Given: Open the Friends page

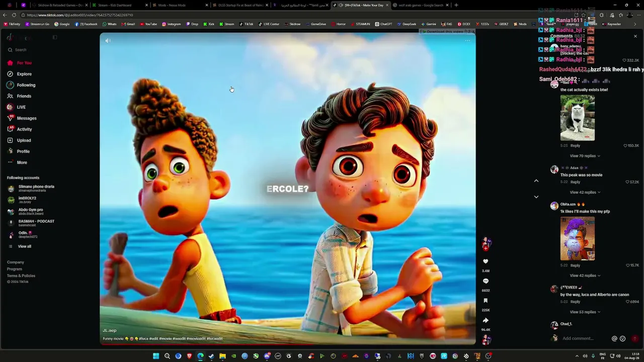Looking at the screenshot, I should coord(19,96).
